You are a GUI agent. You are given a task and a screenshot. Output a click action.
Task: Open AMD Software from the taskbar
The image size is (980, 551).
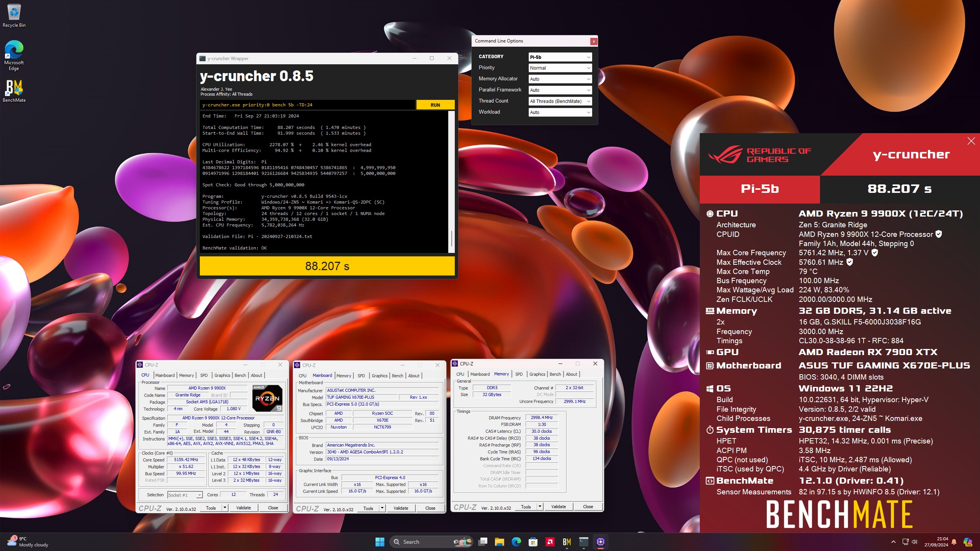(x=550, y=542)
